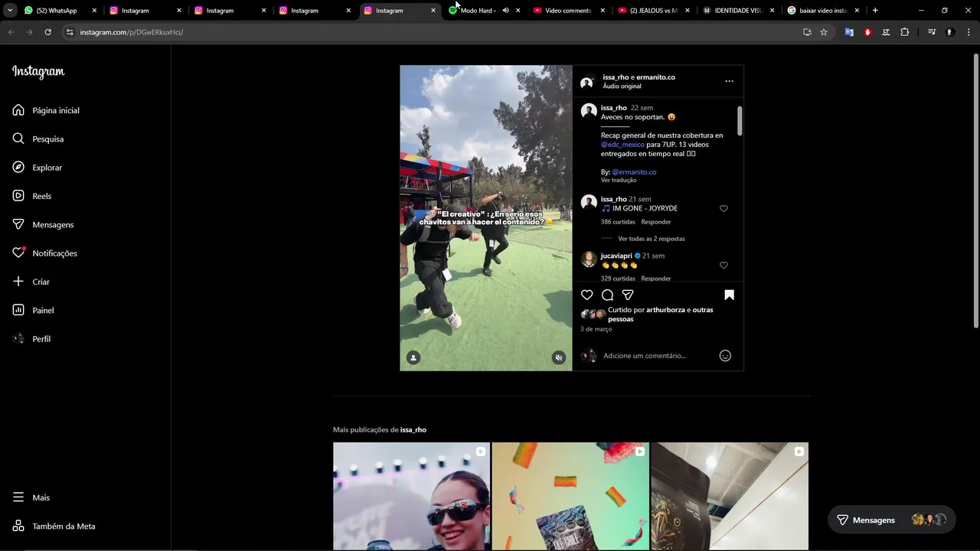Viewport: 980px width, 551px height.
Task: Show tagged people icon on video
Action: point(413,357)
